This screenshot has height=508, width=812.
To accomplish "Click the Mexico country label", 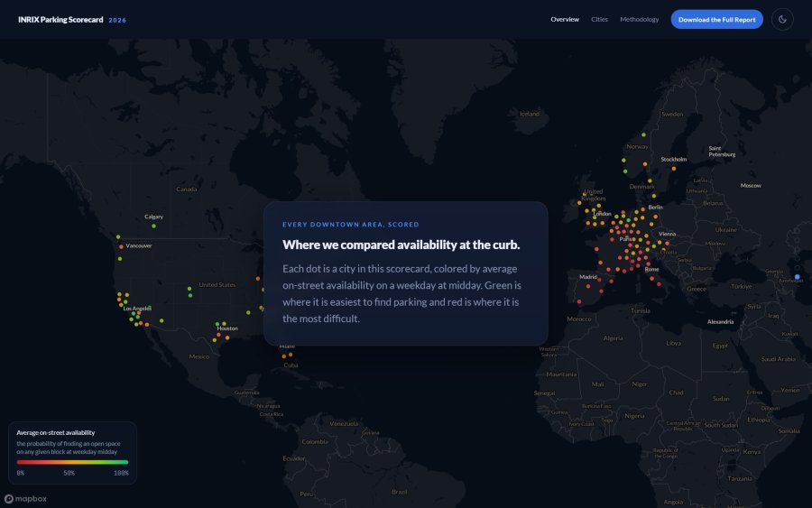I will [199, 356].
